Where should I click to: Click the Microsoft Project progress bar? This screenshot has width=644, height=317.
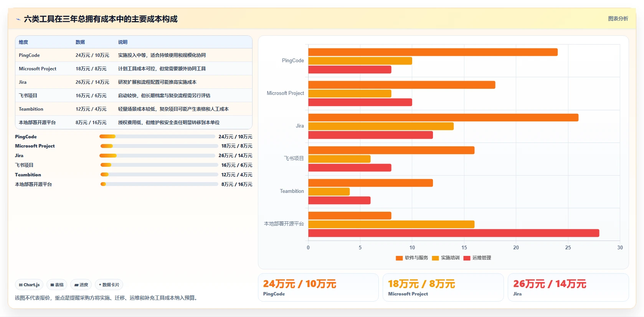coord(159,146)
